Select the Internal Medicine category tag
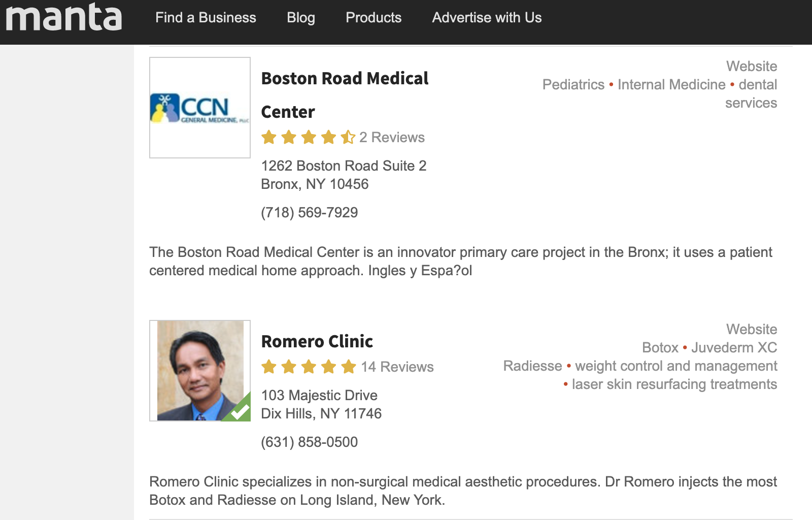Screen dimensions: 812x520 (x=671, y=84)
